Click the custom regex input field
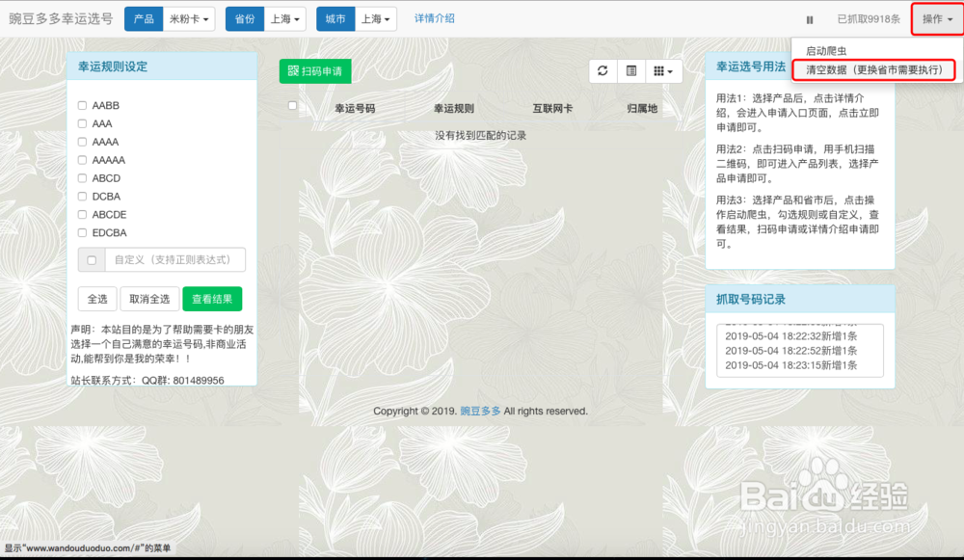Viewport: 964px width, 560px height. pyautogui.click(x=174, y=259)
